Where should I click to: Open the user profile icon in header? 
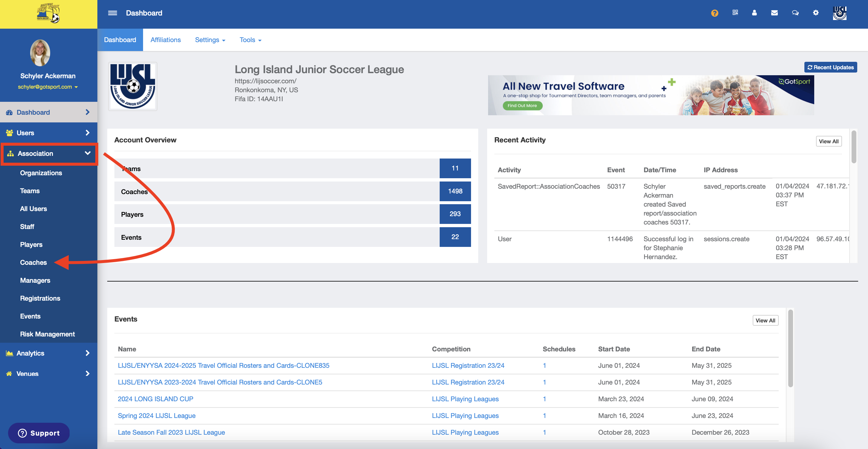point(754,13)
